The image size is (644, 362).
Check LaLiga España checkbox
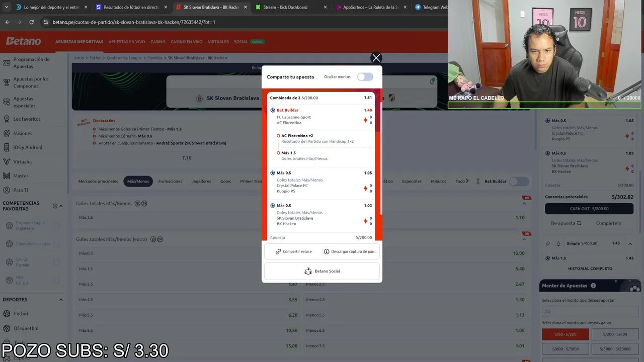[x=56, y=262]
